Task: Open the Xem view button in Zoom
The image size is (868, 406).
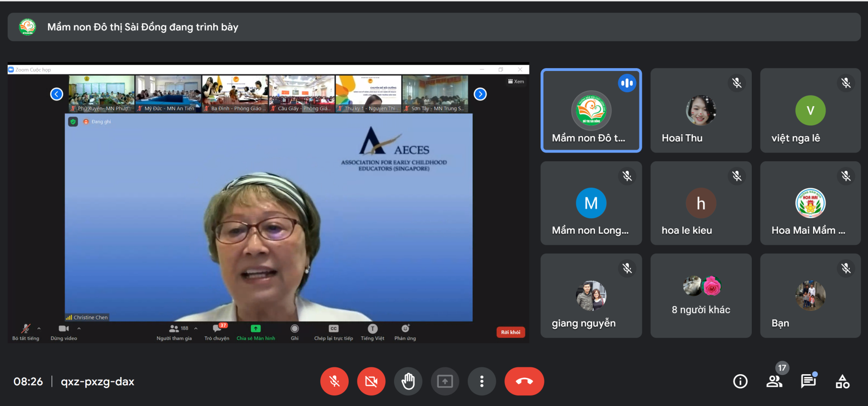Action: [x=516, y=82]
